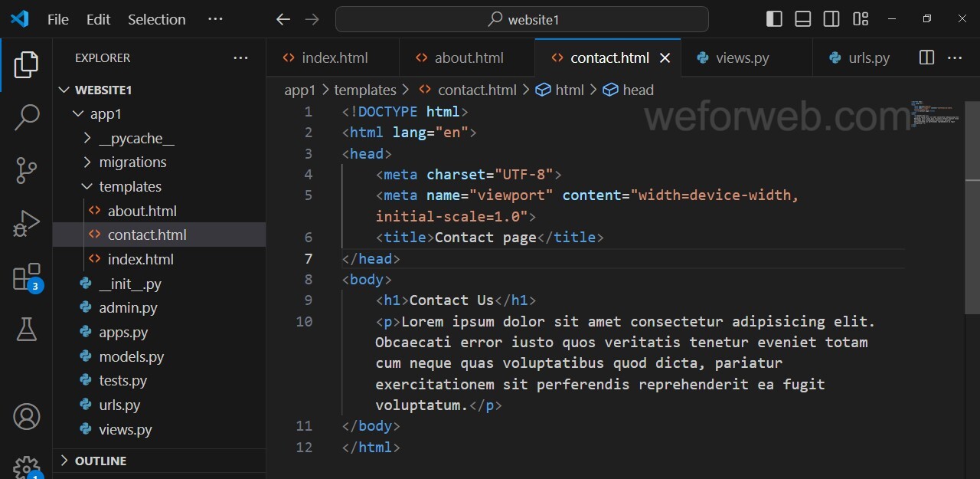Screen dimensions: 980x479
Task: Collapse the templates folder
Action: 130,186
